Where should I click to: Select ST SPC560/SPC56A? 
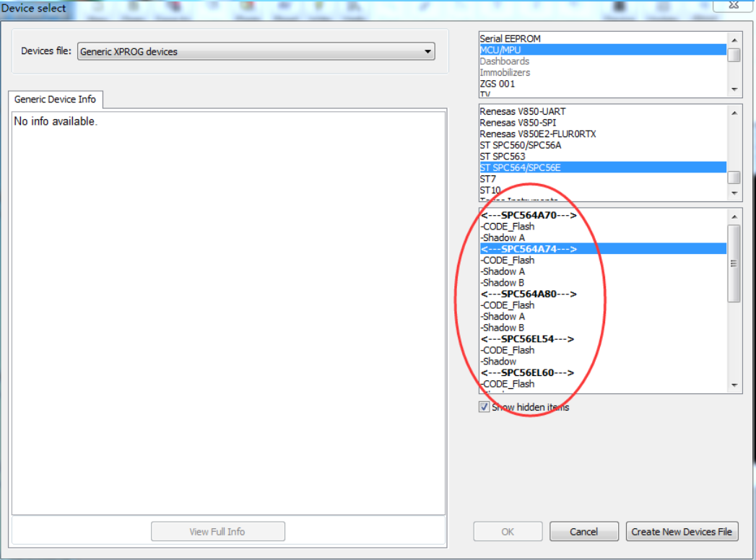(603, 145)
